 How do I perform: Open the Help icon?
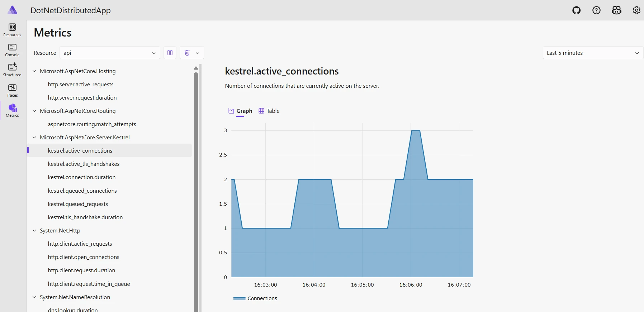point(596,10)
